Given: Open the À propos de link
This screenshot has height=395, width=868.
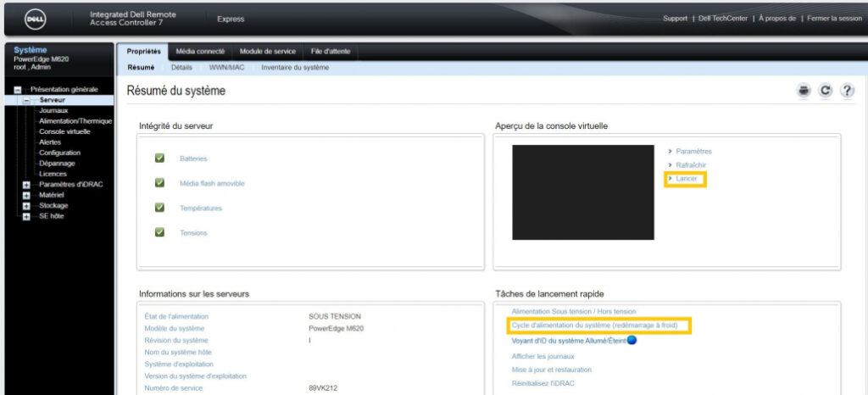Looking at the screenshot, I should coord(777,19).
